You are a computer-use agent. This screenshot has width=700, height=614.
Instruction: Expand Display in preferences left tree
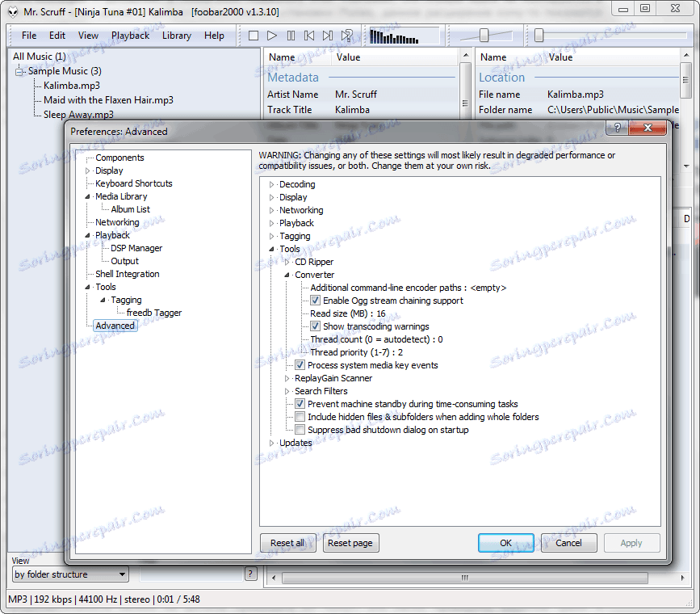pos(87,170)
